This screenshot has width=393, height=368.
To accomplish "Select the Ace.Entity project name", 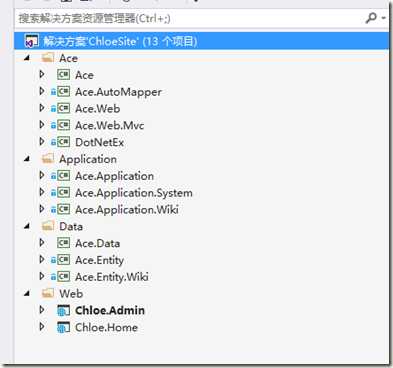I will tap(99, 260).
